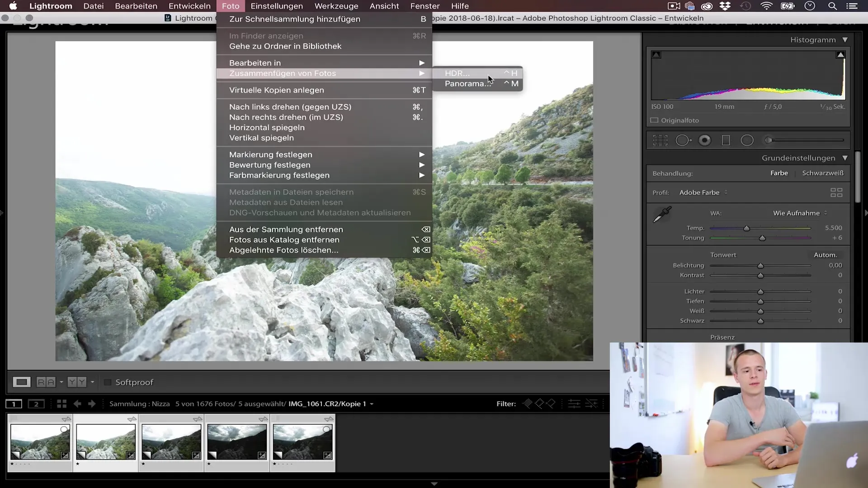Adjust the Belichtung slider handle
The width and height of the screenshot is (868, 488).
[x=760, y=266]
